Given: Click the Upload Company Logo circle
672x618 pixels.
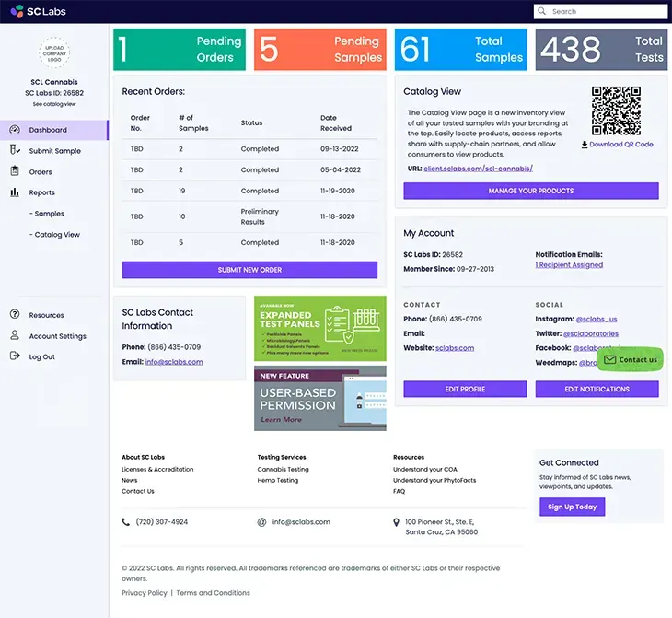Looking at the screenshot, I should point(54,53).
